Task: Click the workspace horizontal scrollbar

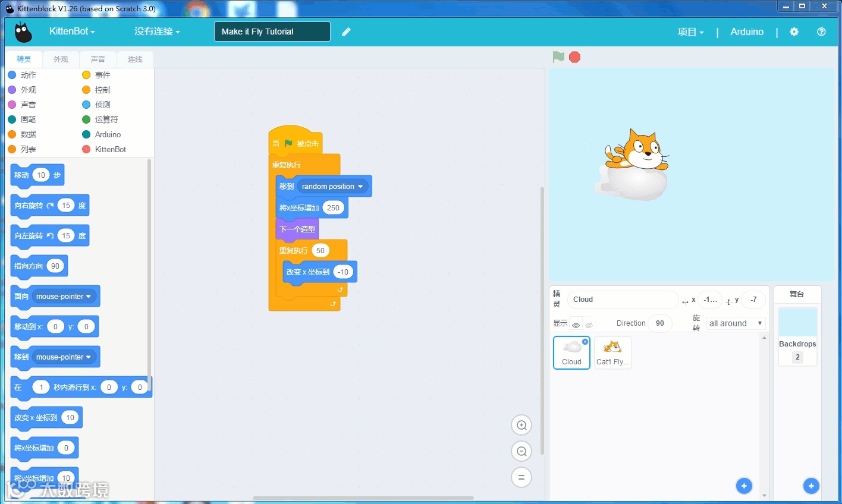Action: (363, 498)
